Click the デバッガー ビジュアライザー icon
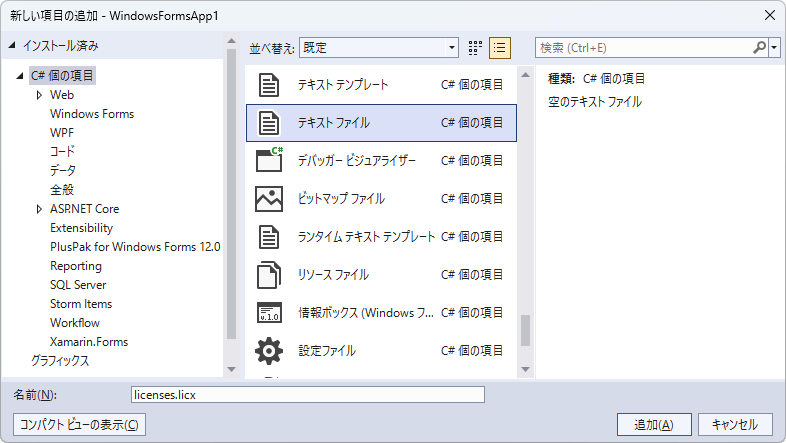This screenshot has width=786, height=443. (x=268, y=161)
